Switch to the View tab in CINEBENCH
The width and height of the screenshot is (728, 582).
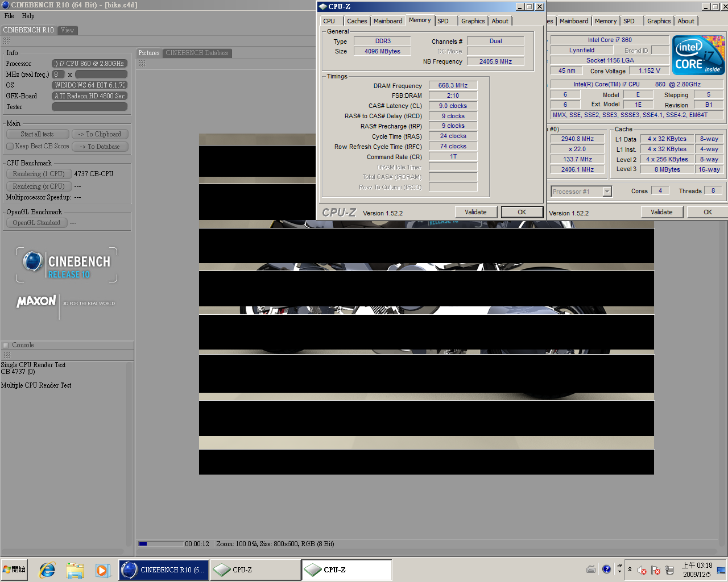pyautogui.click(x=68, y=30)
